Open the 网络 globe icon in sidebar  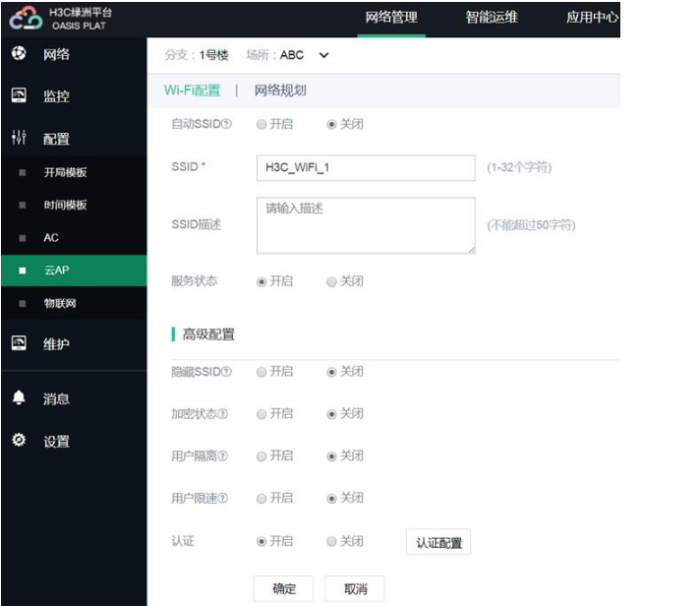(19, 53)
